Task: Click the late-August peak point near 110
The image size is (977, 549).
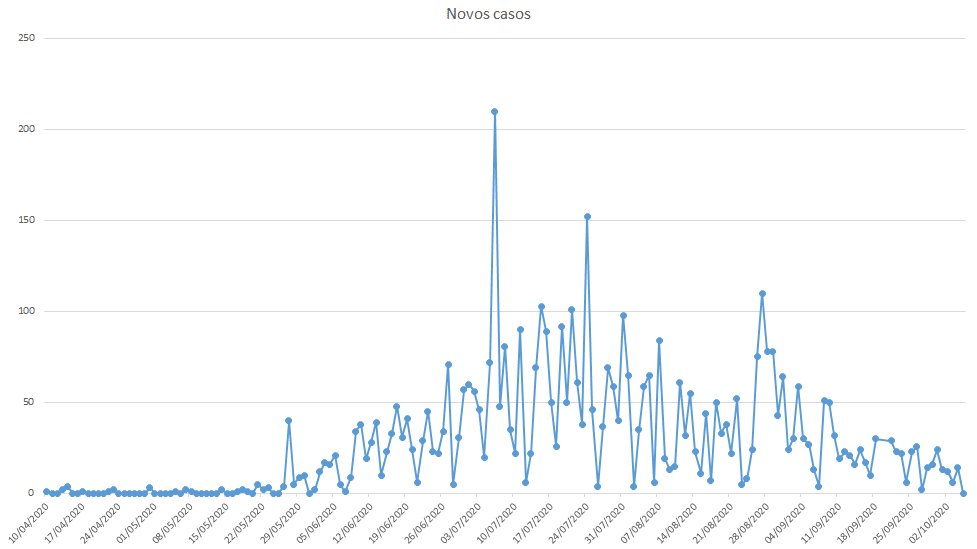Action: (x=762, y=293)
